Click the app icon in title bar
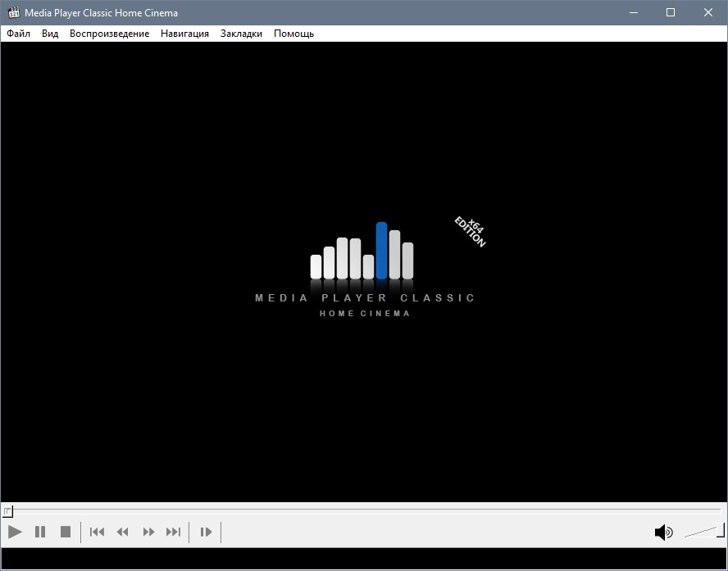The image size is (728, 571). [x=13, y=12]
